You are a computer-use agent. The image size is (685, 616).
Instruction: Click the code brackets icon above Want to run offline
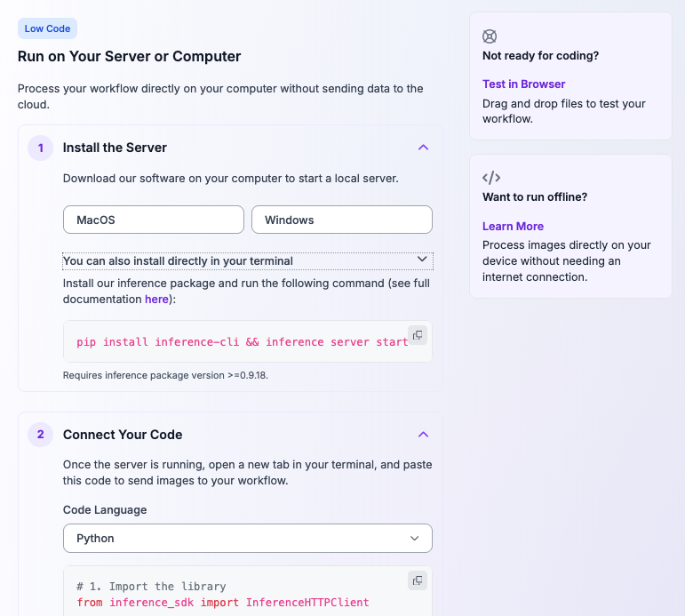click(x=491, y=178)
